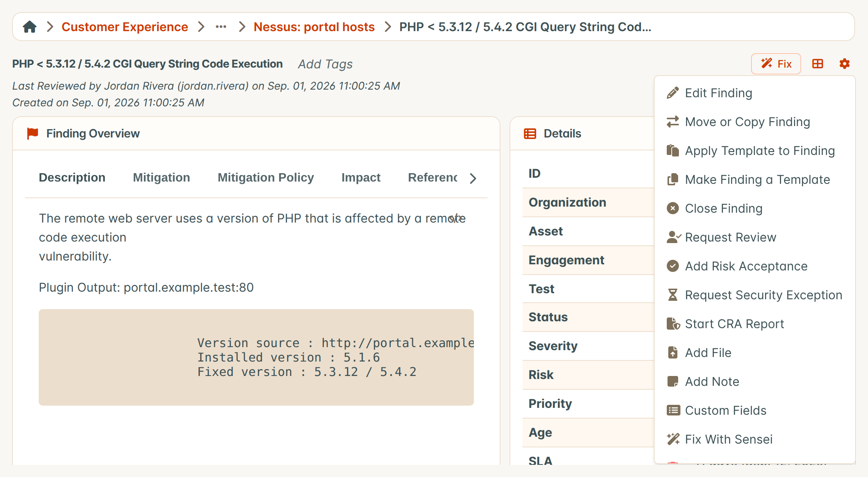Open the Nessus: portal hosts breadcrumb

pyautogui.click(x=314, y=27)
